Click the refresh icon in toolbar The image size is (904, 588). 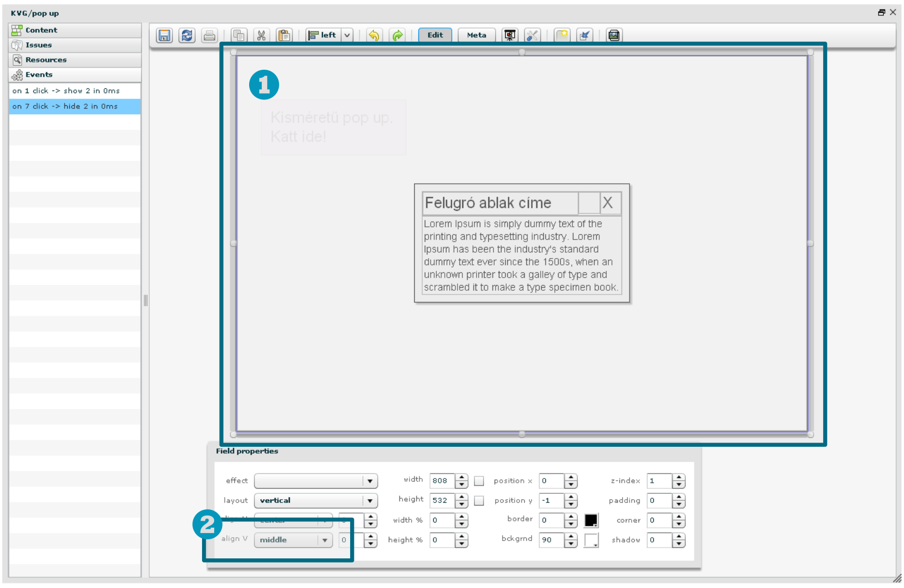point(187,35)
